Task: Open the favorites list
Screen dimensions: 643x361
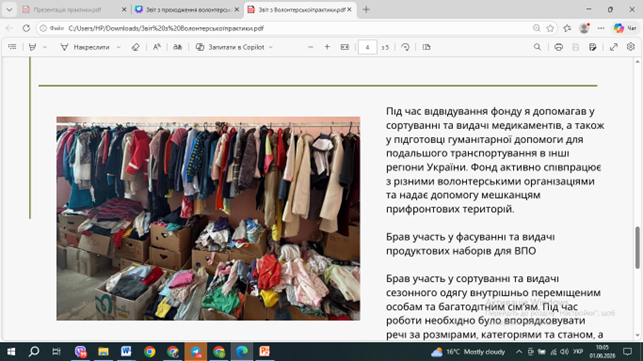Action: tap(568, 28)
